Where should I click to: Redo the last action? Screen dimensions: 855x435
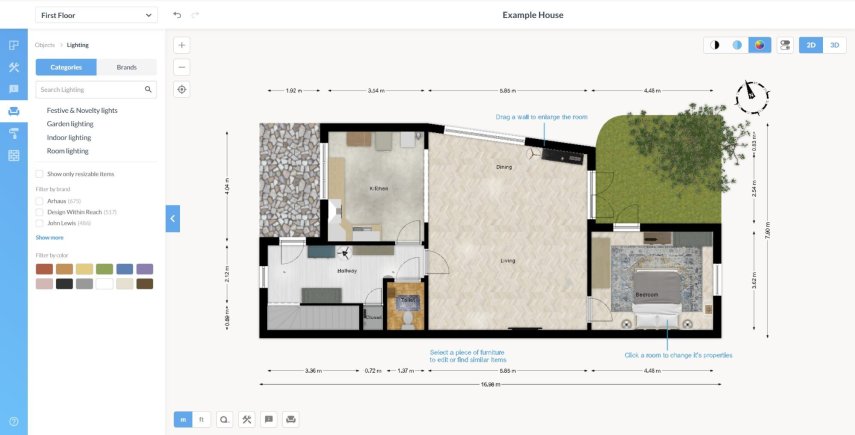click(195, 15)
